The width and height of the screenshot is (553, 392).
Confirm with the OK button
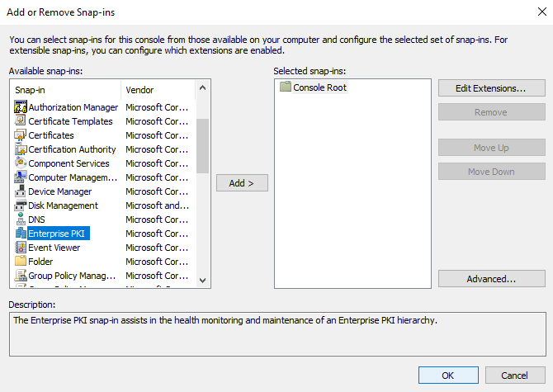click(x=448, y=375)
